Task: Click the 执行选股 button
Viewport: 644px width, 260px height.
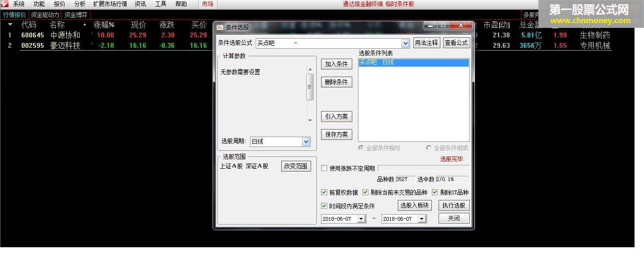Action: pos(454,205)
